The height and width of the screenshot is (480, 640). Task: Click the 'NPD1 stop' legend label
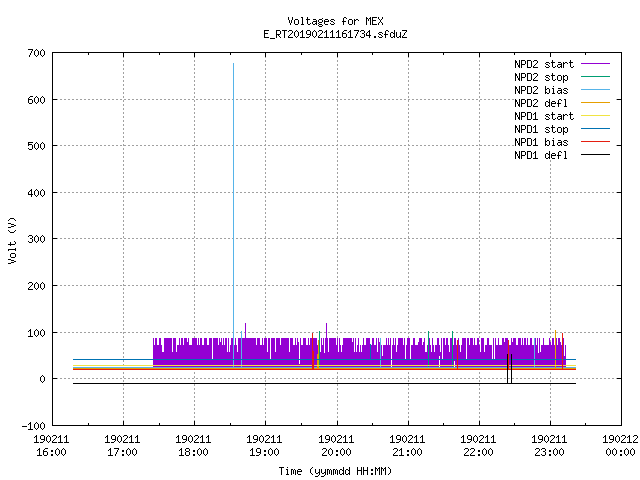pyautogui.click(x=541, y=129)
